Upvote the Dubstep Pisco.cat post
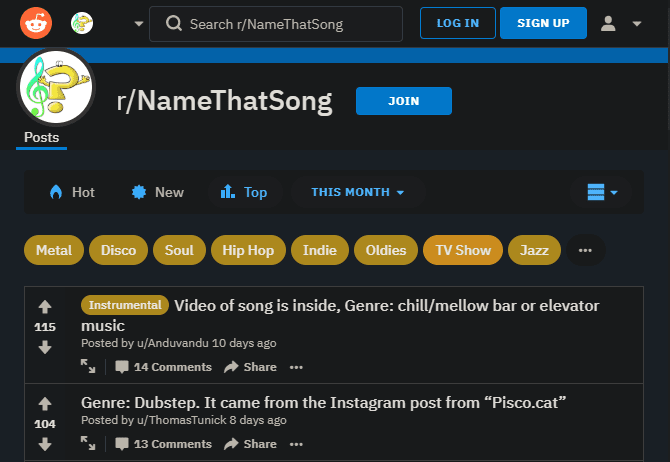The width and height of the screenshot is (670, 462). click(45, 403)
